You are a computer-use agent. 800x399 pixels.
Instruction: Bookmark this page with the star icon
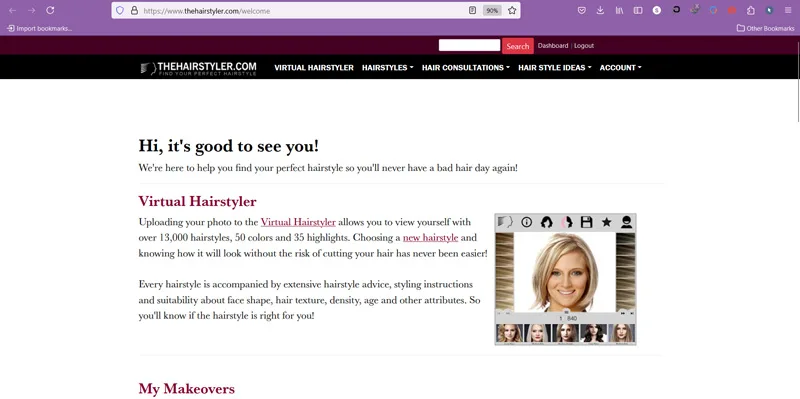tap(512, 10)
